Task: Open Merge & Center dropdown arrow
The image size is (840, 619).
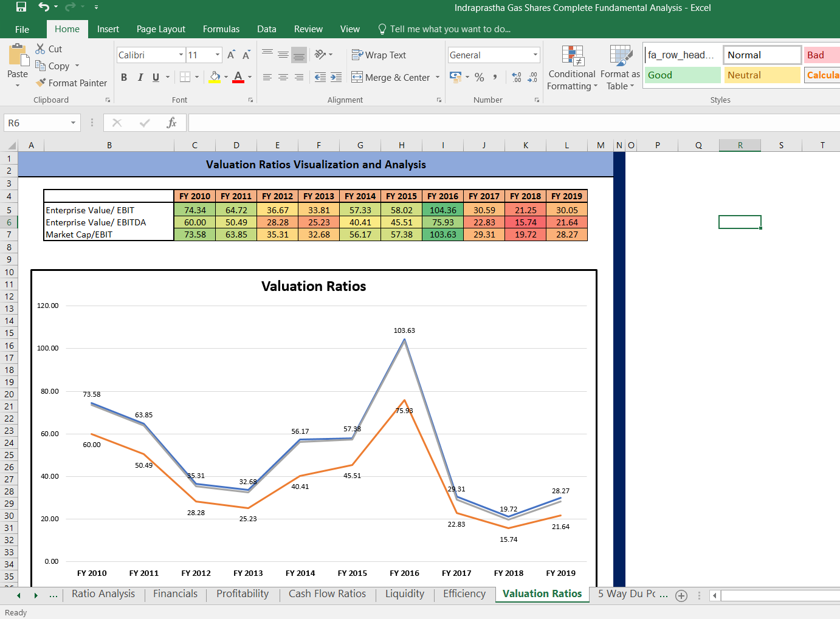Action: click(438, 77)
